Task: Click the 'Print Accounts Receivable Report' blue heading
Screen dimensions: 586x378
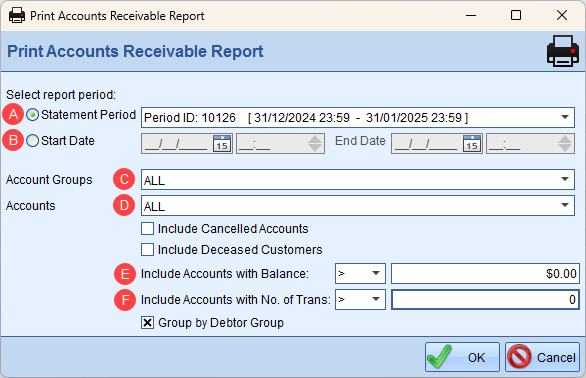Action: [x=135, y=52]
